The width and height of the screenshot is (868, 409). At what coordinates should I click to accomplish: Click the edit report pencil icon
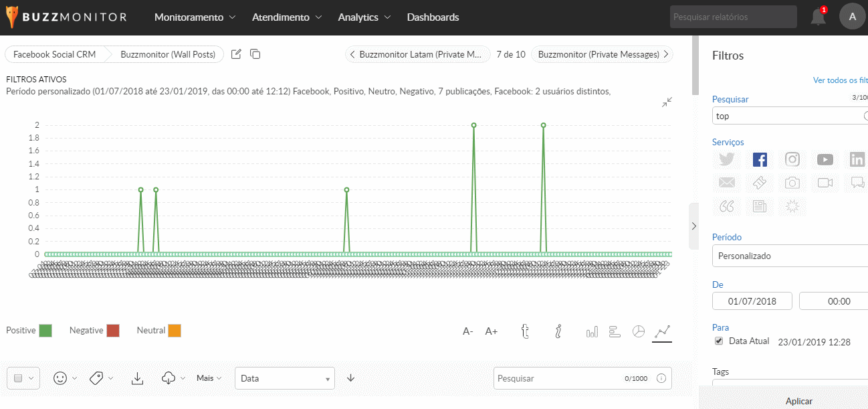(236, 54)
